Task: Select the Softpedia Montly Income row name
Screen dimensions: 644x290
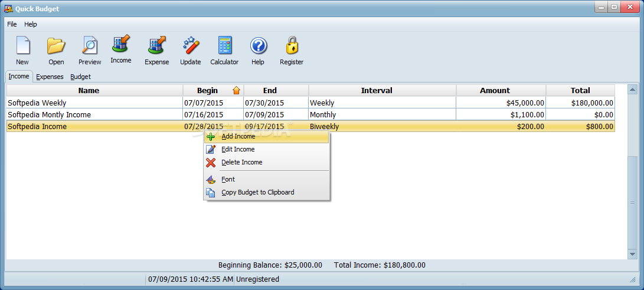Action: (49, 115)
